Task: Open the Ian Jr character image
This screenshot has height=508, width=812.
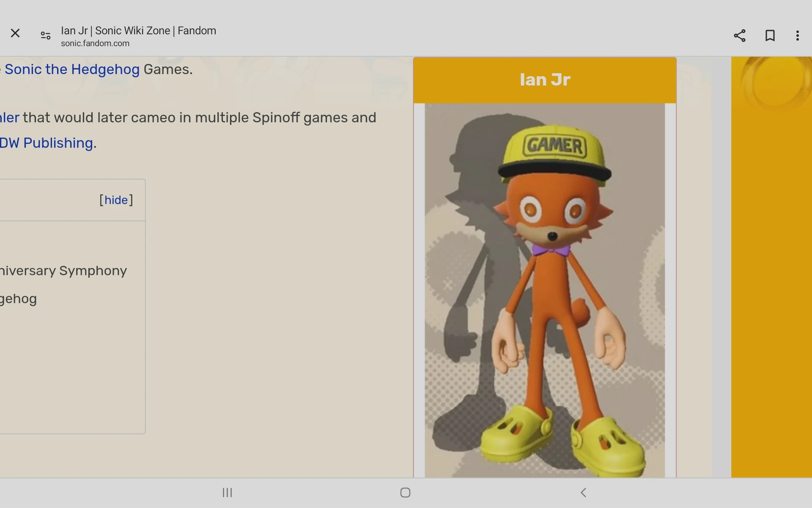Action: tap(545, 290)
